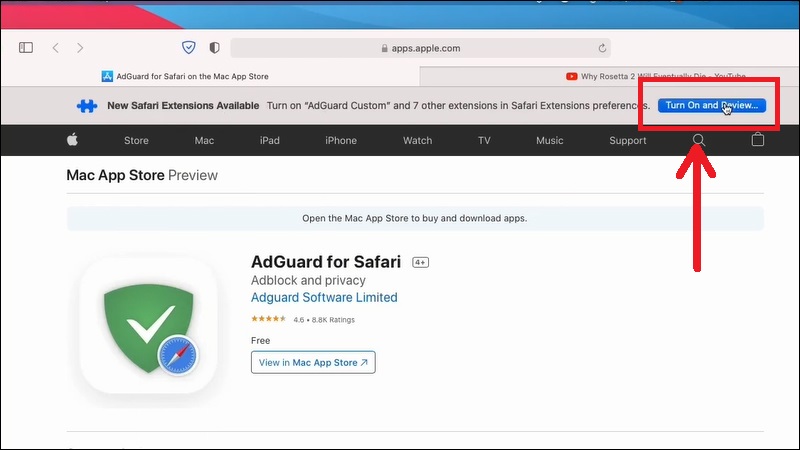
Task: Open the privacy report shield icon
Action: tap(214, 47)
